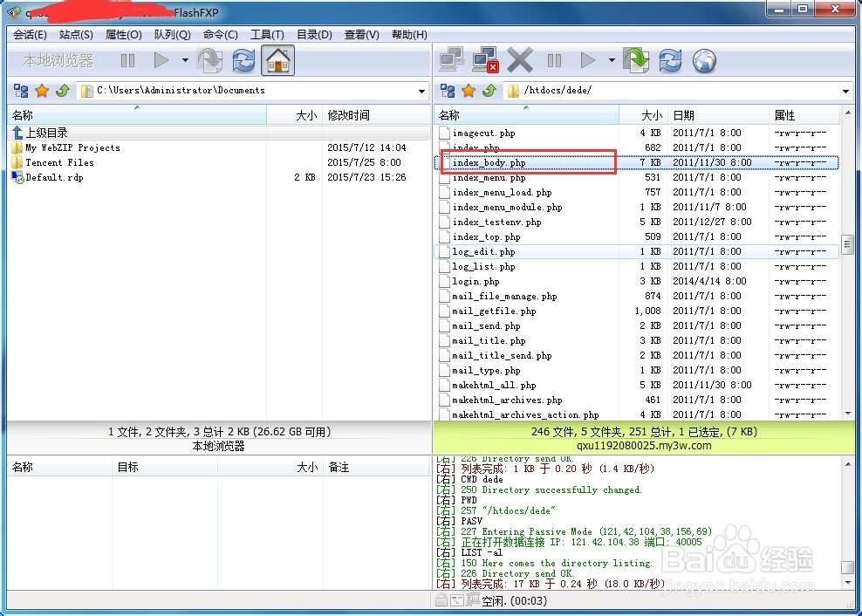Image resolution: width=862 pixels, height=616 pixels.
Task: Click the remote pane pause icon
Action: pyautogui.click(x=554, y=60)
